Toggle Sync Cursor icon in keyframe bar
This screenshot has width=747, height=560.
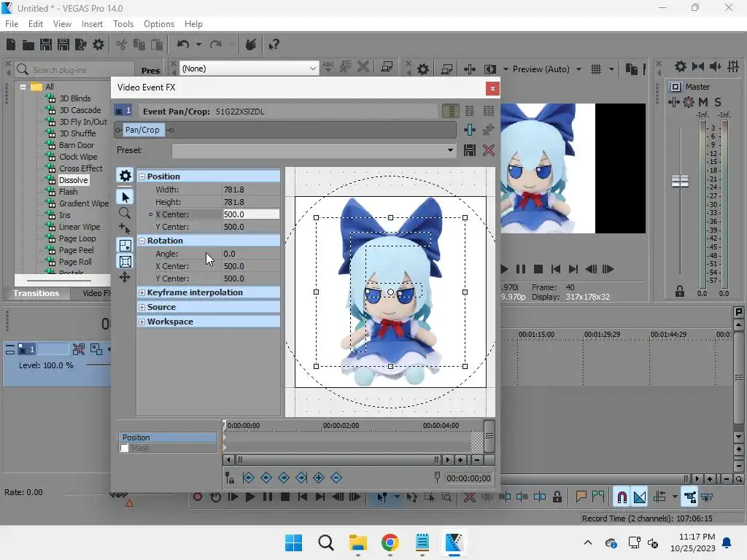pyautogui.click(x=230, y=478)
